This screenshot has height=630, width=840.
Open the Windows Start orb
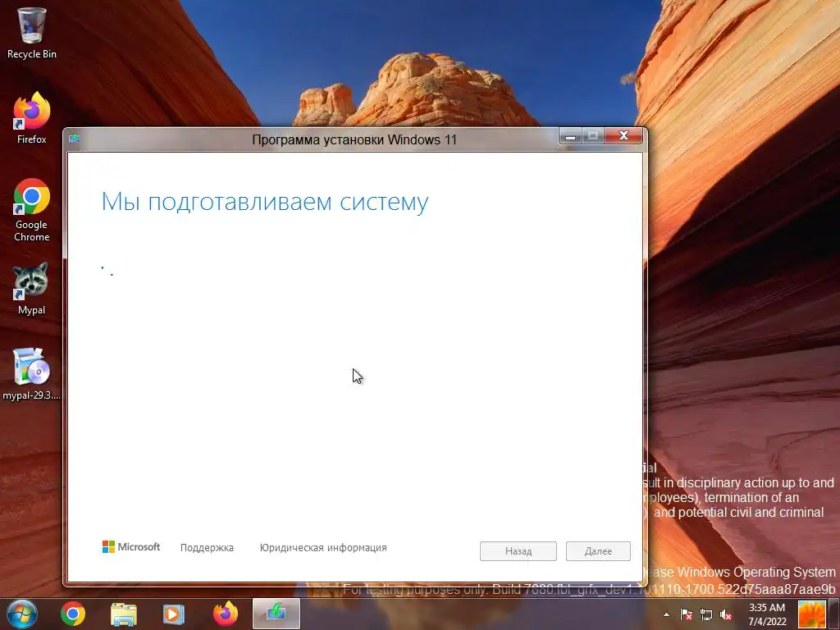point(22,614)
